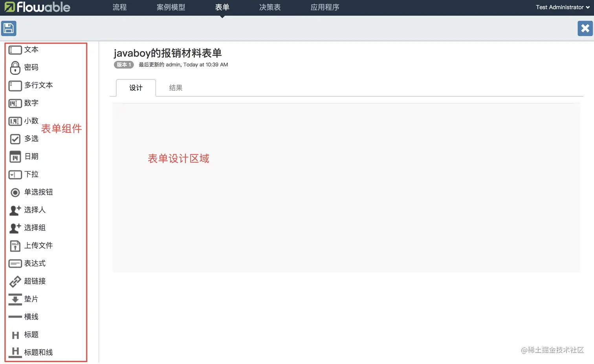Screen dimensions: 594x364
Task: Click the 单选按钮 radio button component
Action: pyautogui.click(x=37, y=192)
